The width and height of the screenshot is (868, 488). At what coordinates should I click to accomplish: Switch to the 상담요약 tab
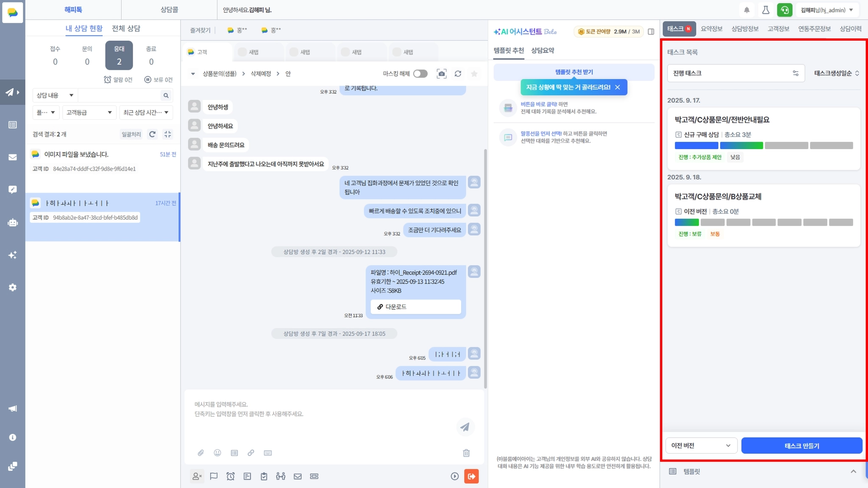click(x=542, y=50)
